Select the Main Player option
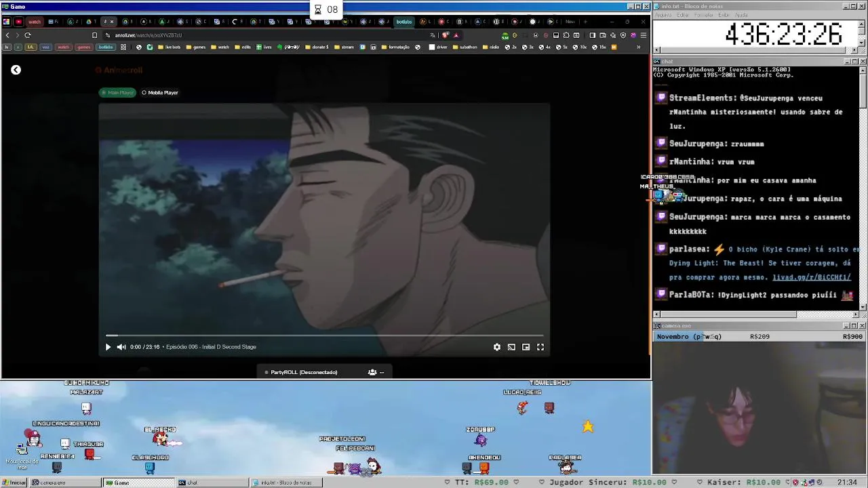The height and width of the screenshot is (488, 868). [117, 92]
